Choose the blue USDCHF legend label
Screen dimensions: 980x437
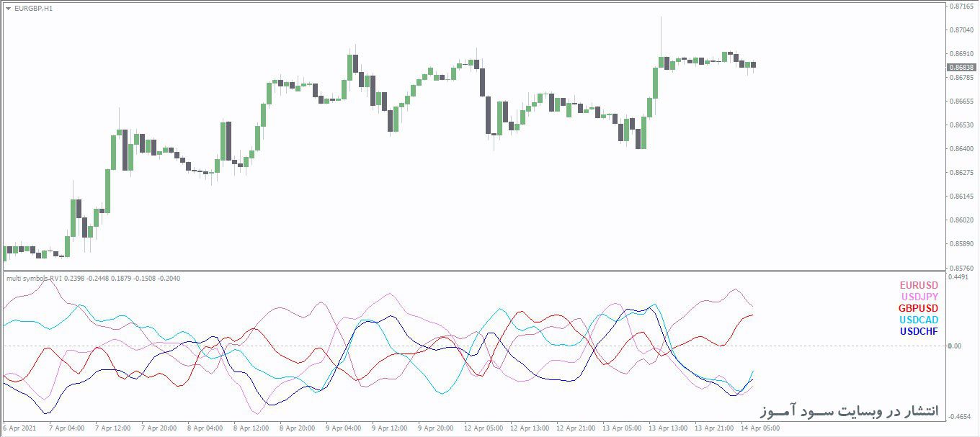click(x=919, y=331)
